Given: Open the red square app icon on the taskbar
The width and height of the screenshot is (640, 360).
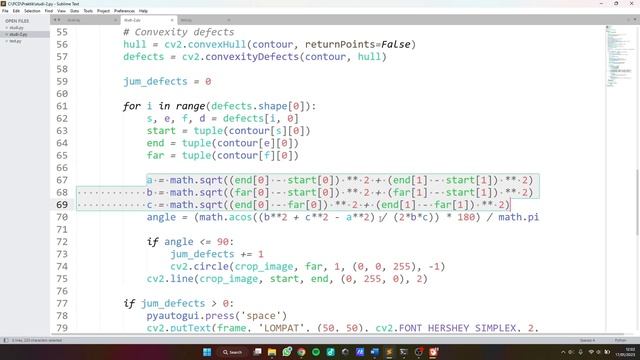Looking at the screenshot, I should click(433, 352).
